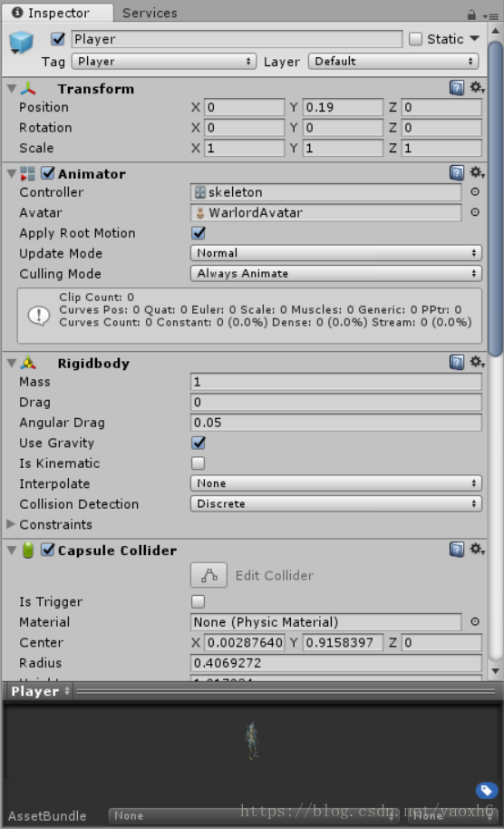The image size is (504, 829).
Task: Collapse the Transform component
Action: 11,88
